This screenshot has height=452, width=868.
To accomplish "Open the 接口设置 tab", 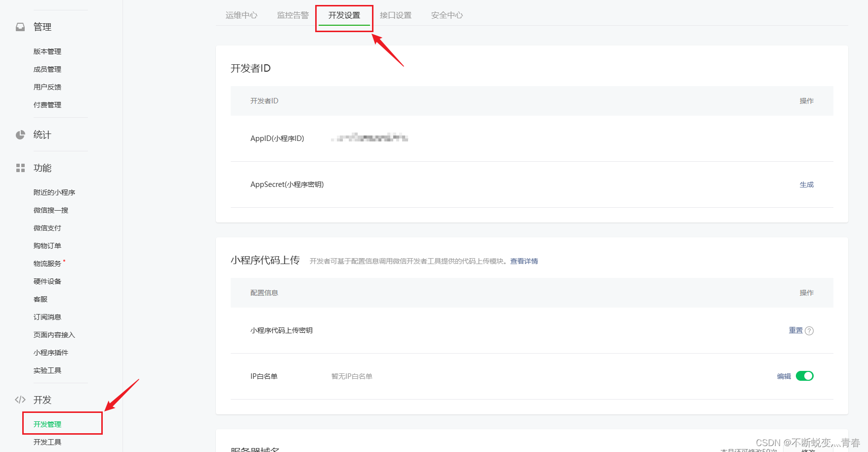I will pyautogui.click(x=396, y=15).
